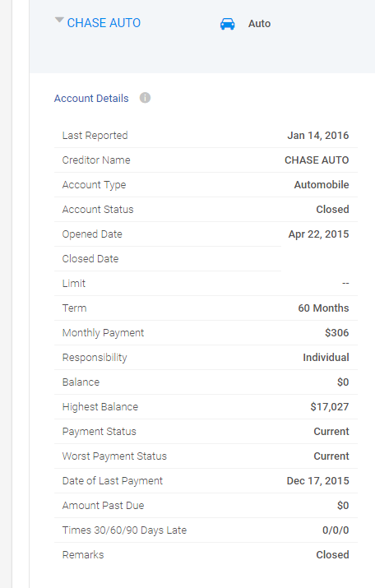
Task: Click the Account Details heading
Action: 91,98
